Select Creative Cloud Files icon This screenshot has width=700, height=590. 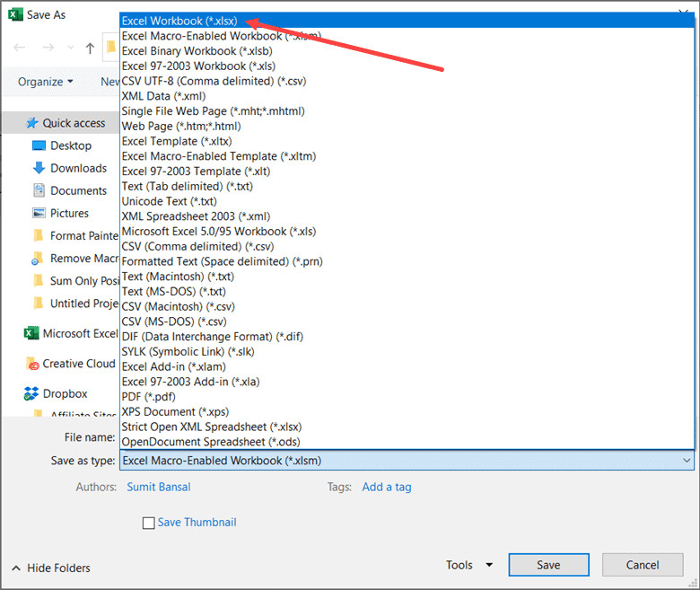32,364
